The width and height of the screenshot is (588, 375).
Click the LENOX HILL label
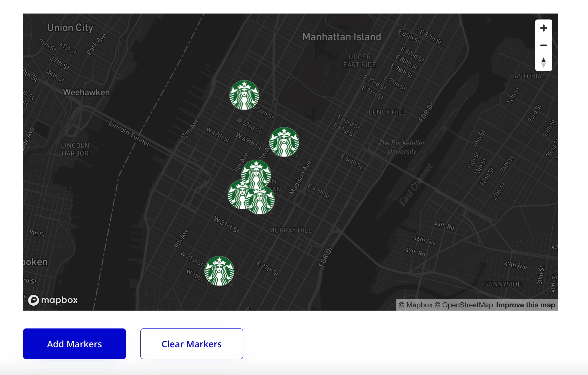point(387,112)
